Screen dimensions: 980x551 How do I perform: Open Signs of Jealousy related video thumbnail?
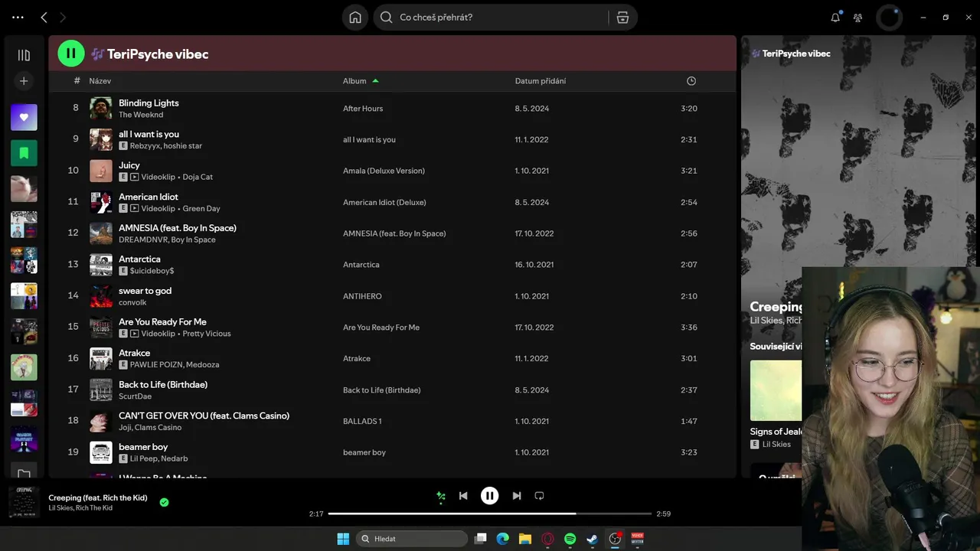point(776,390)
